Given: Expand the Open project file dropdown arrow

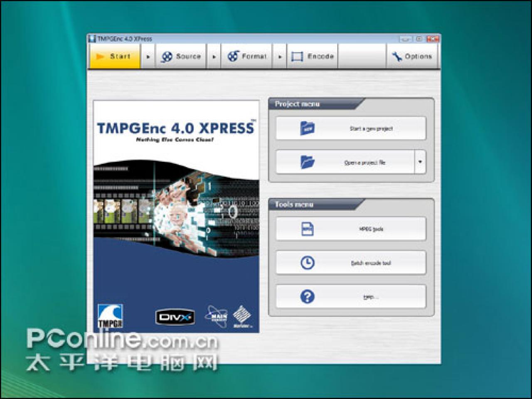Looking at the screenshot, I should coord(420,162).
